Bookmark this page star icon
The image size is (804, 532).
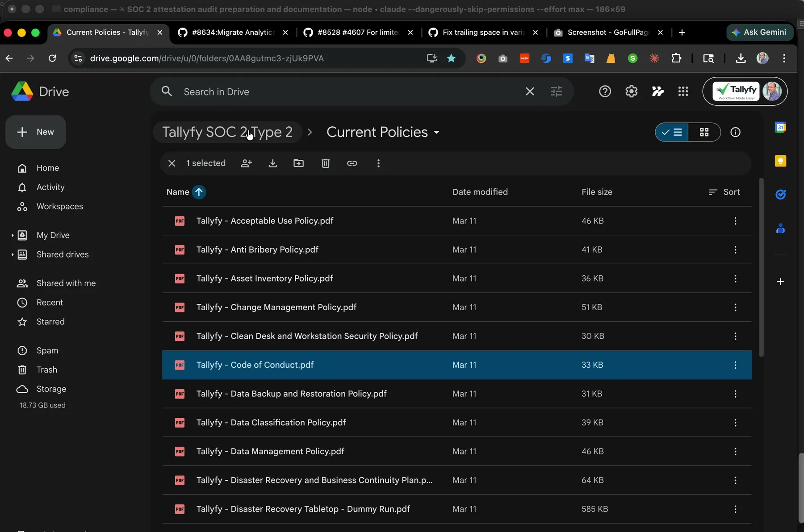[x=451, y=58]
